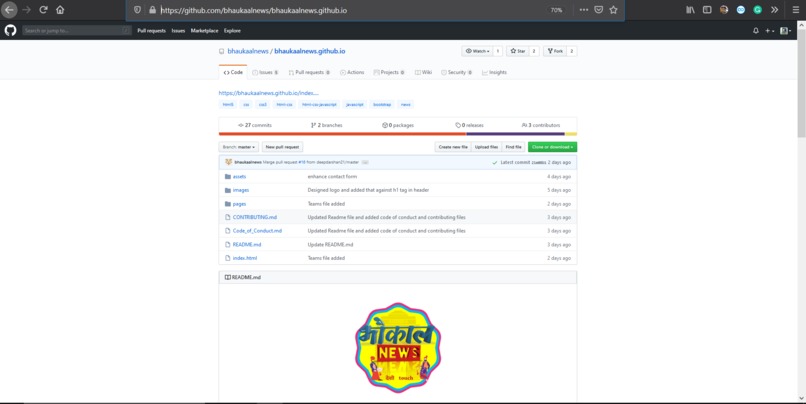Open Firefox hamburger menu
The image size is (806, 404).
click(x=796, y=10)
